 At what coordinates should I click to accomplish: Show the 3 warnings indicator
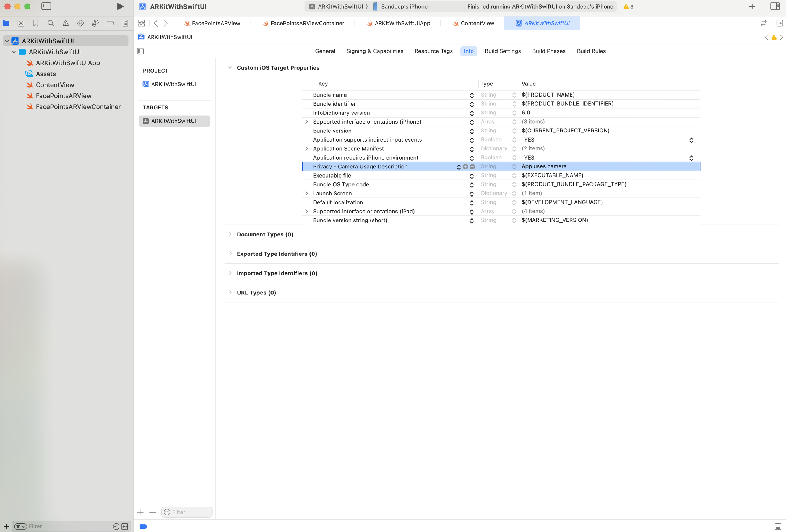coord(628,6)
